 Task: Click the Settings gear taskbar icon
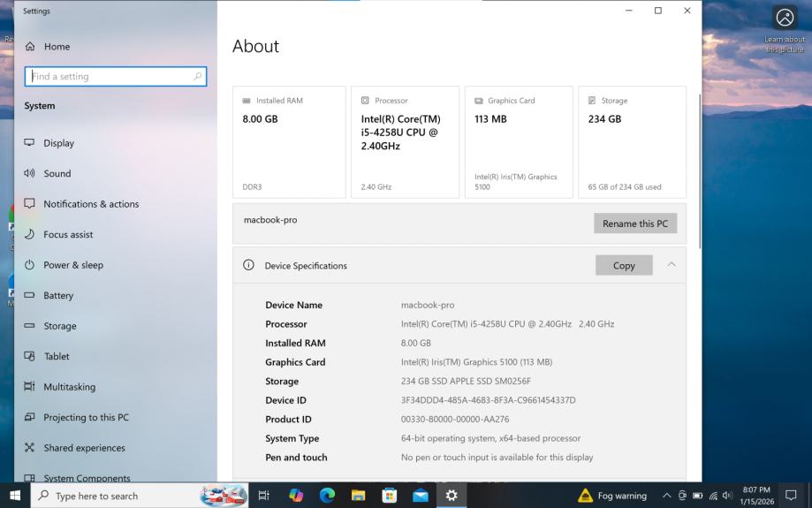[x=452, y=496]
